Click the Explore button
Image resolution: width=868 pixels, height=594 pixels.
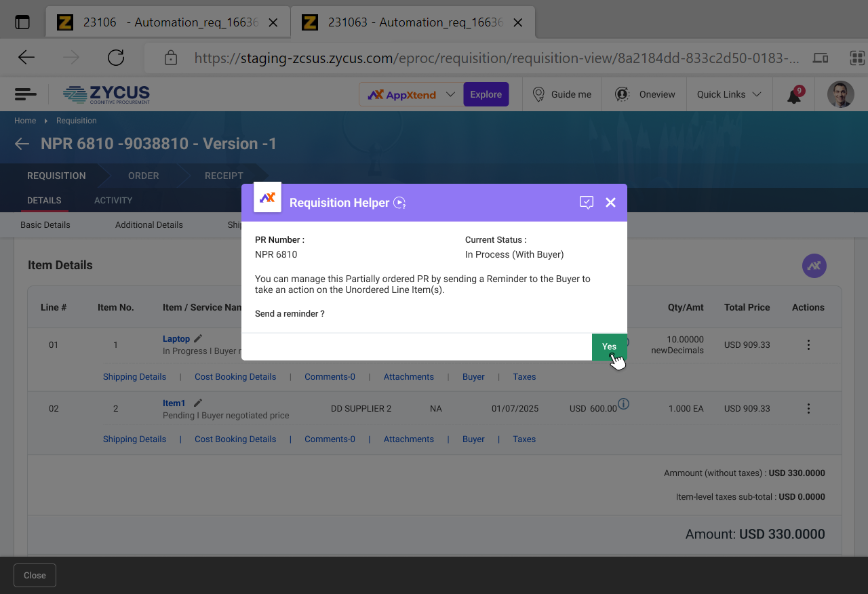[486, 94]
